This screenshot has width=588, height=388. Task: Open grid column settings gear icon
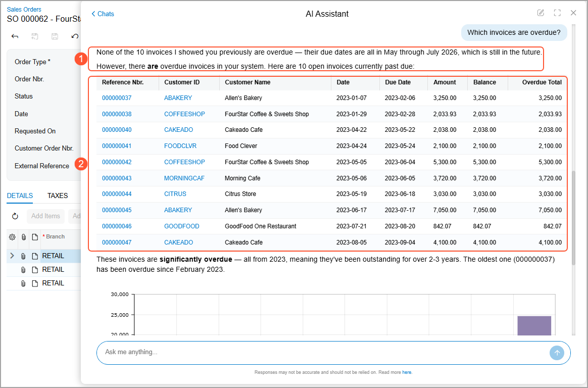pyautogui.click(x=12, y=237)
